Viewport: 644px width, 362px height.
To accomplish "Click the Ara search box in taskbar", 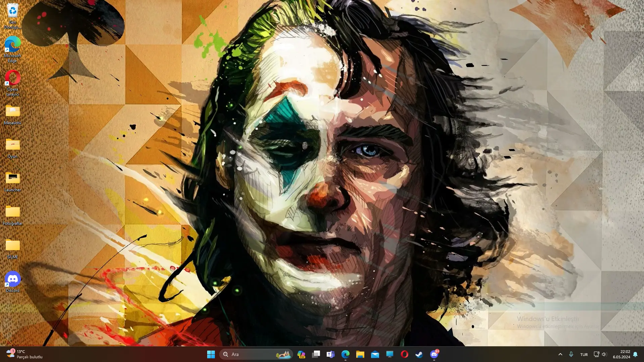I will tap(256, 354).
